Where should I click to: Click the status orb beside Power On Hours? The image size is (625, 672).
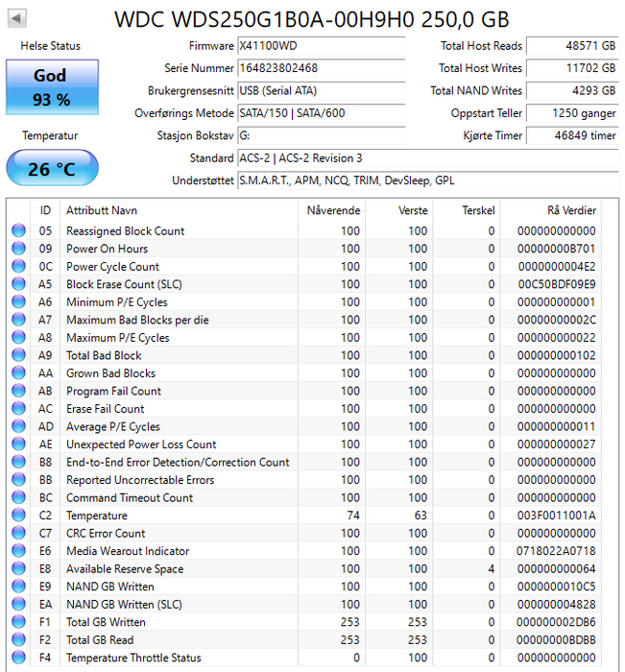[18, 249]
